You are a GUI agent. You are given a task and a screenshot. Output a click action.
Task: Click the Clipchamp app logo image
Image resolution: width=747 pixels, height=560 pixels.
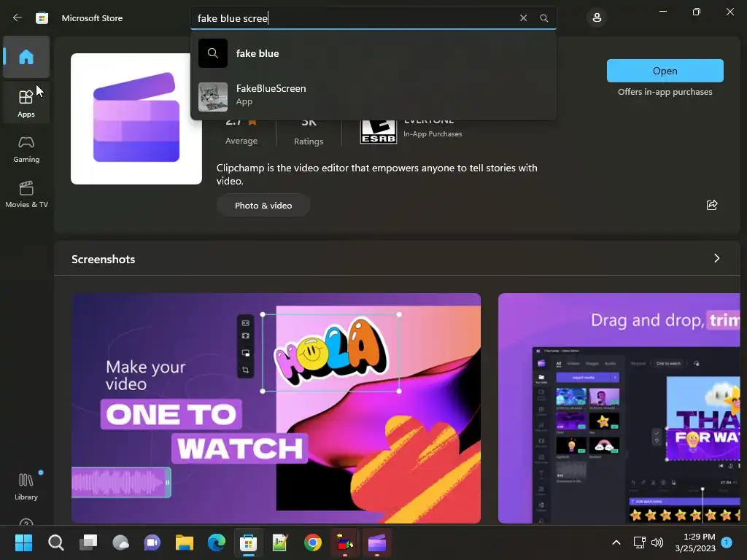(136, 119)
